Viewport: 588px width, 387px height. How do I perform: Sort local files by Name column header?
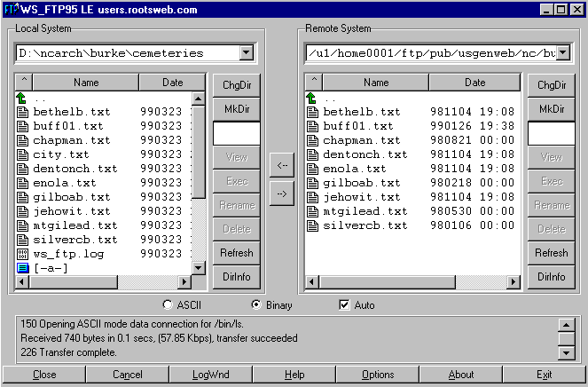click(x=86, y=83)
